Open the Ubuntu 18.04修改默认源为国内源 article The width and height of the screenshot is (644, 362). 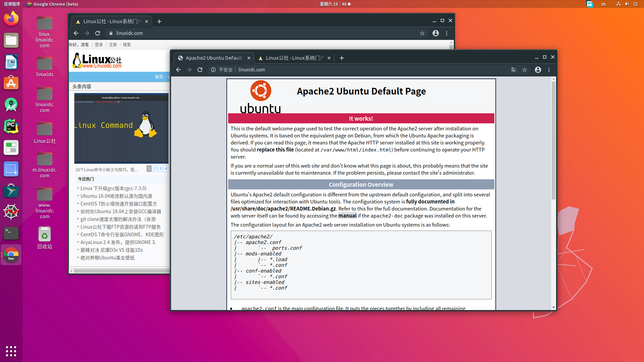[117, 196]
